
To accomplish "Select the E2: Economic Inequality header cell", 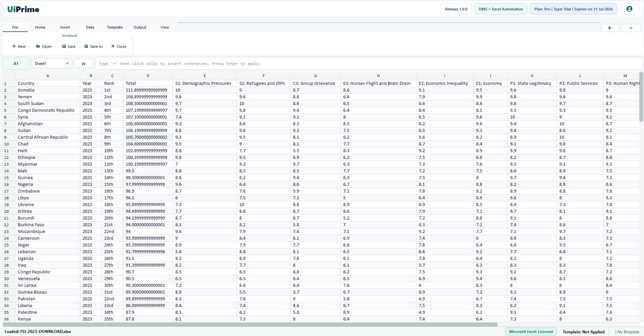I will 445,83.
